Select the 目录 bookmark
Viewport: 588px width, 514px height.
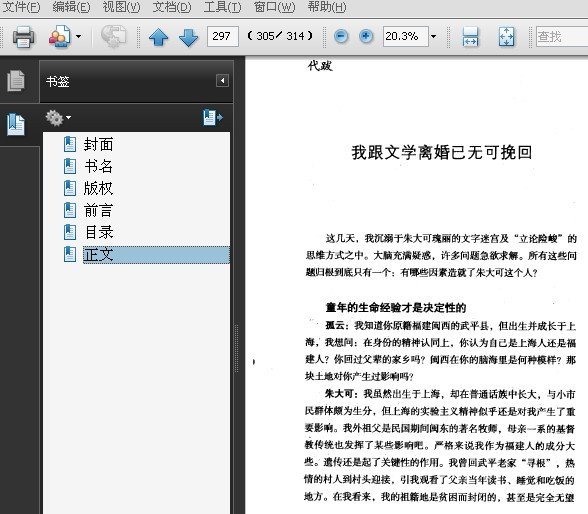pyautogui.click(x=99, y=232)
